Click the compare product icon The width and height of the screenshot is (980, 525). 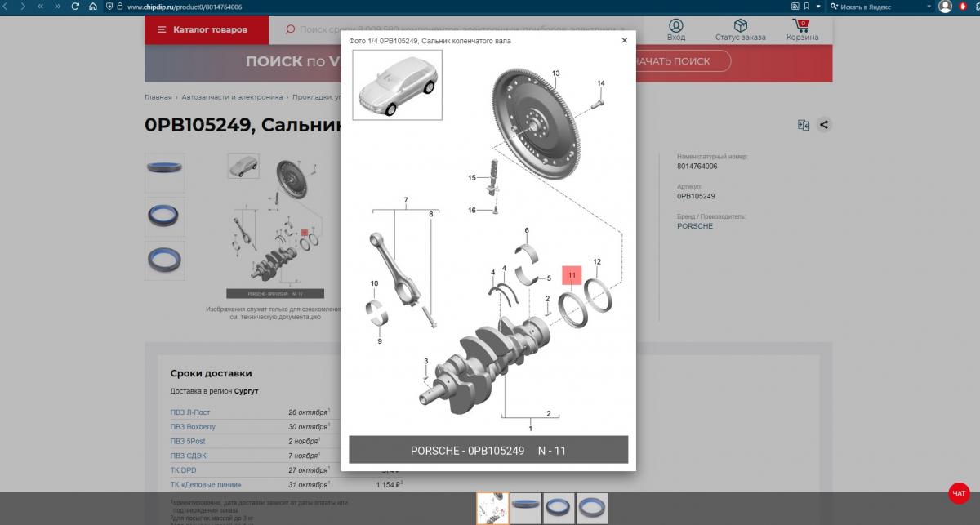(804, 125)
